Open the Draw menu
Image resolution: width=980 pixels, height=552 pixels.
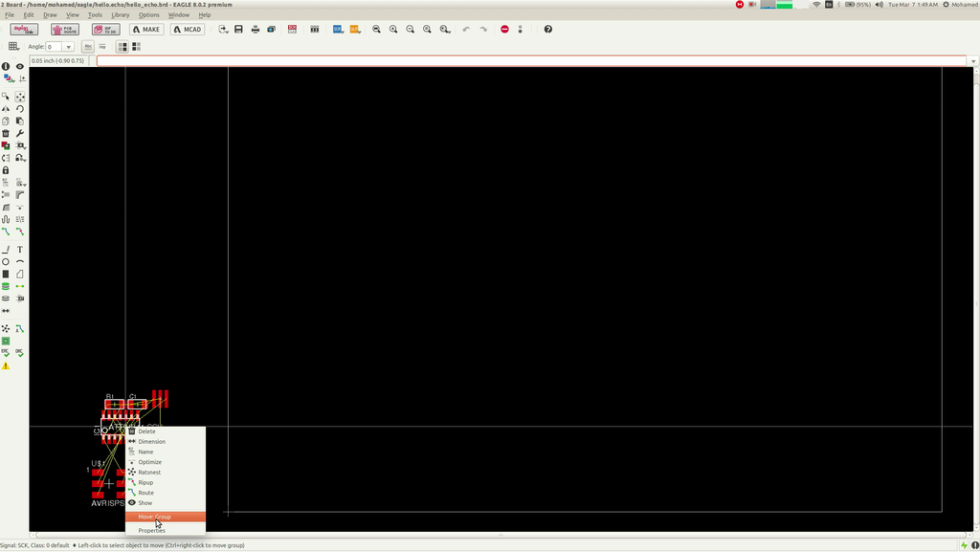[x=50, y=15]
